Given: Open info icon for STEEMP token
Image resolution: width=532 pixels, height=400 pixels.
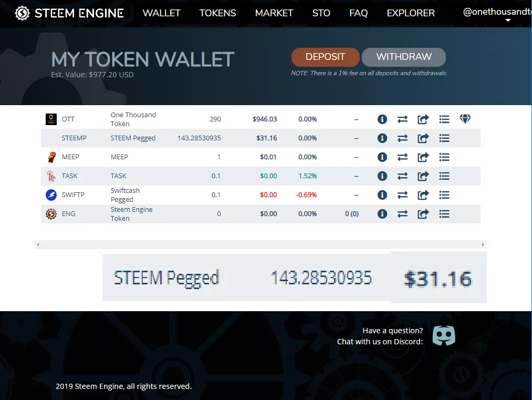Looking at the screenshot, I should pos(382,138).
